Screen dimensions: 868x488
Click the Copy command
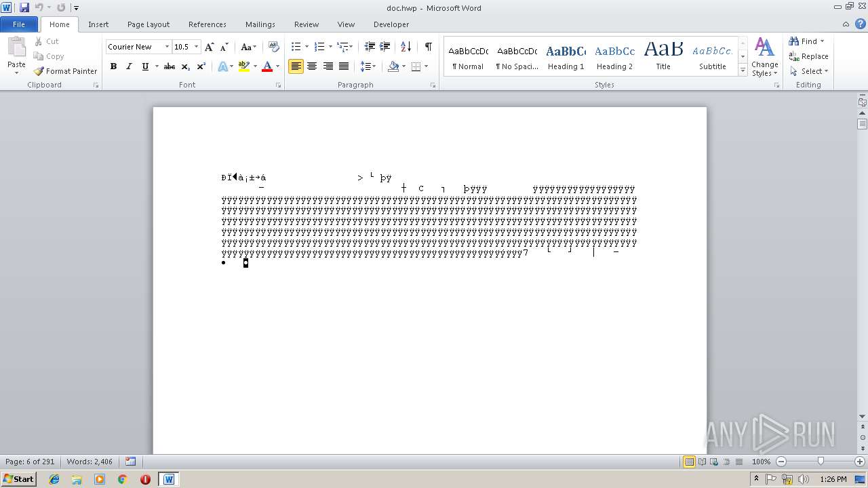(x=49, y=56)
